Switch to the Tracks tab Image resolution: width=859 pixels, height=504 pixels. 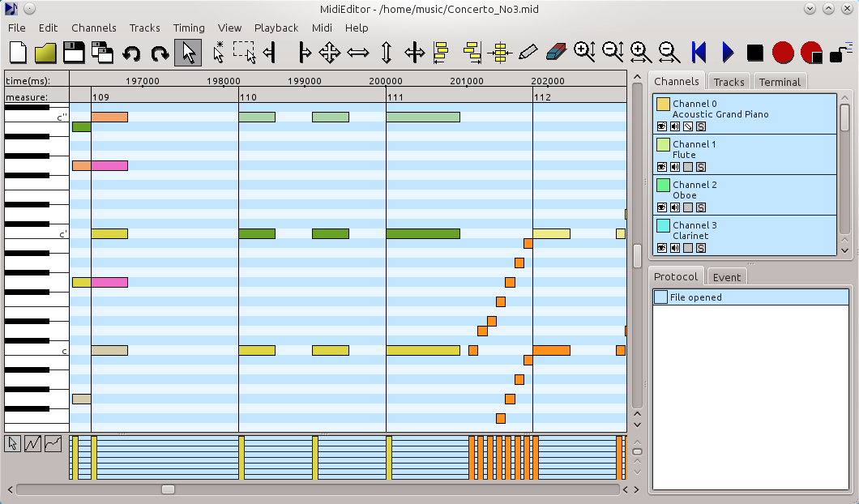[729, 82]
